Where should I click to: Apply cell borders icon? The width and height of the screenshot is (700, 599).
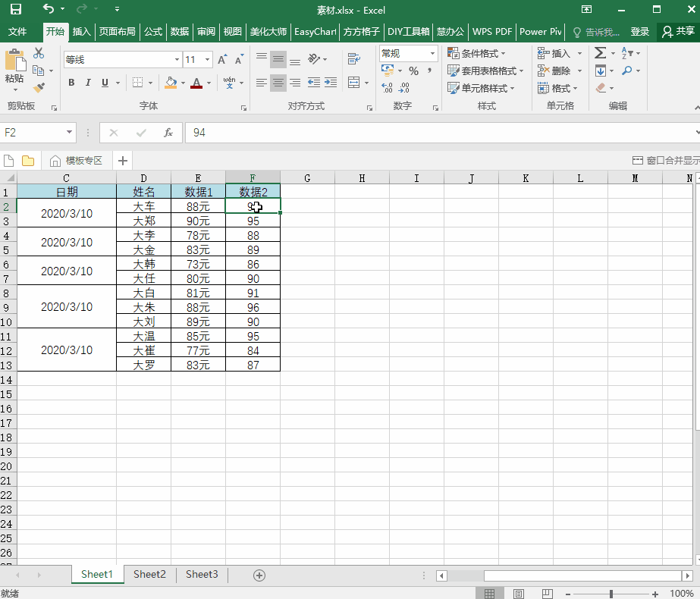(138, 83)
